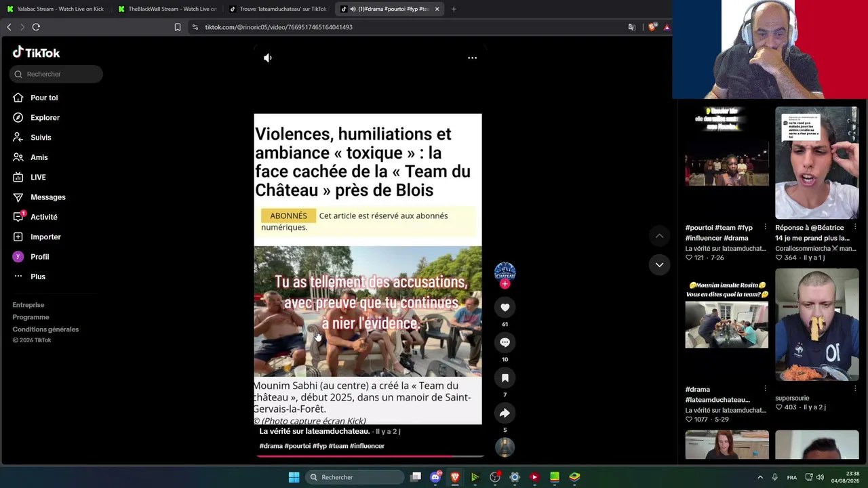Close the current #drama #pourtoi tab
868x488 pixels.
pyautogui.click(x=437, y=9)
